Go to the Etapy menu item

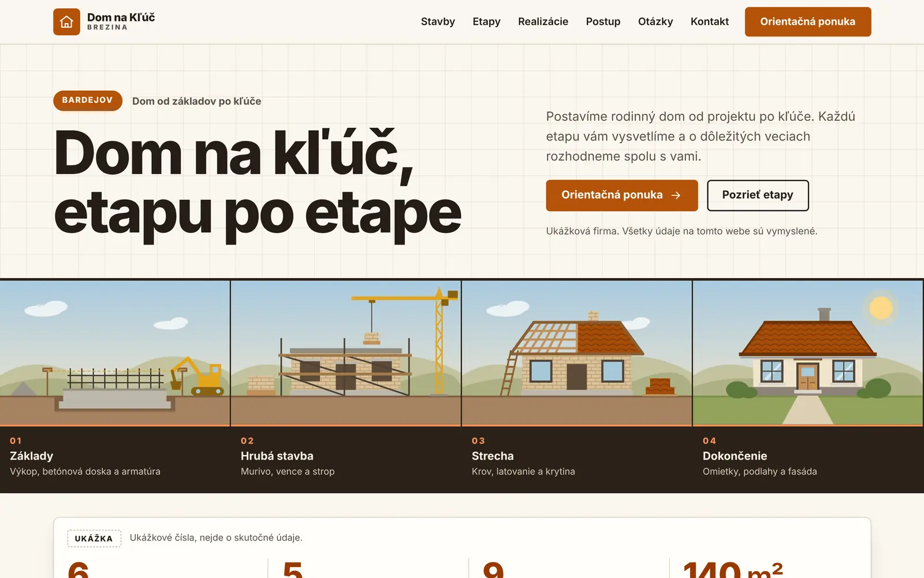(x=486, y=21)
